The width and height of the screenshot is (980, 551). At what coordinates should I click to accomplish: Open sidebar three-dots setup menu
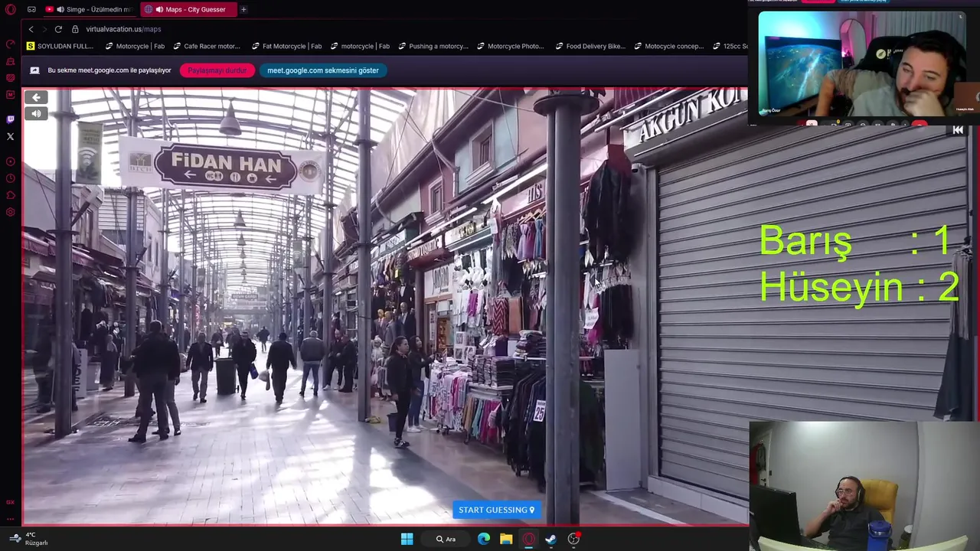coord(11,518)
